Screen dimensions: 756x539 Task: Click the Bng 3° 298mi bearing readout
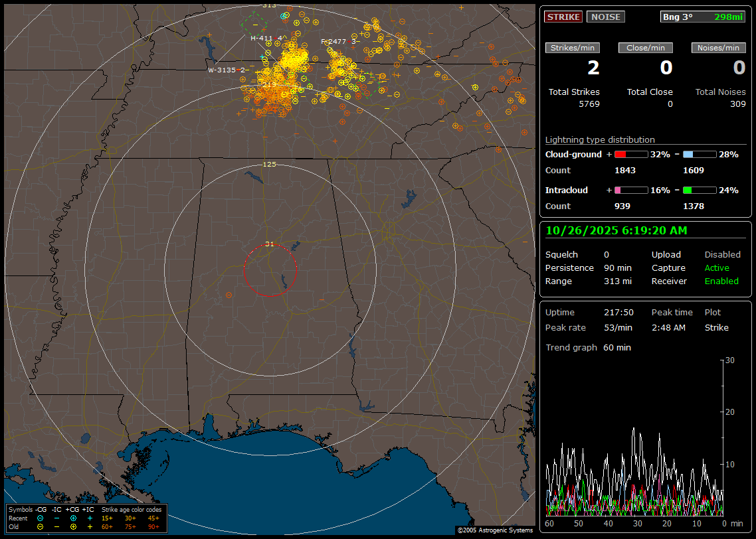702,17
